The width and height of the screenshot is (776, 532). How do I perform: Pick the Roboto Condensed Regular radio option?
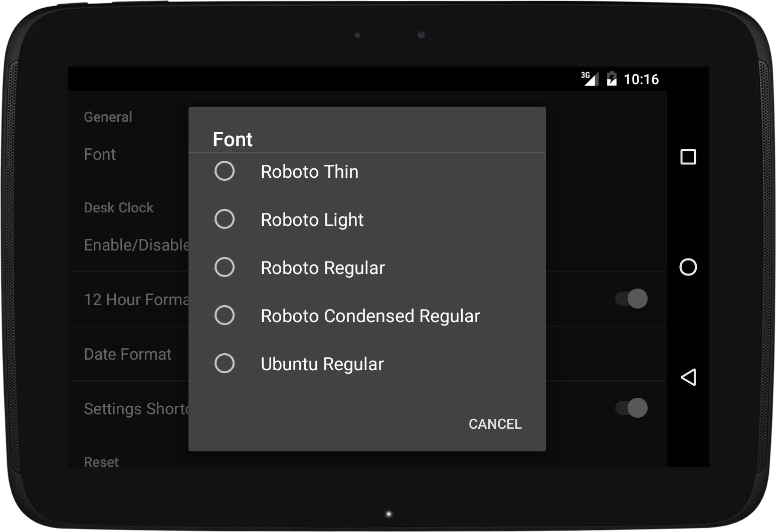[x=224, y=316]
